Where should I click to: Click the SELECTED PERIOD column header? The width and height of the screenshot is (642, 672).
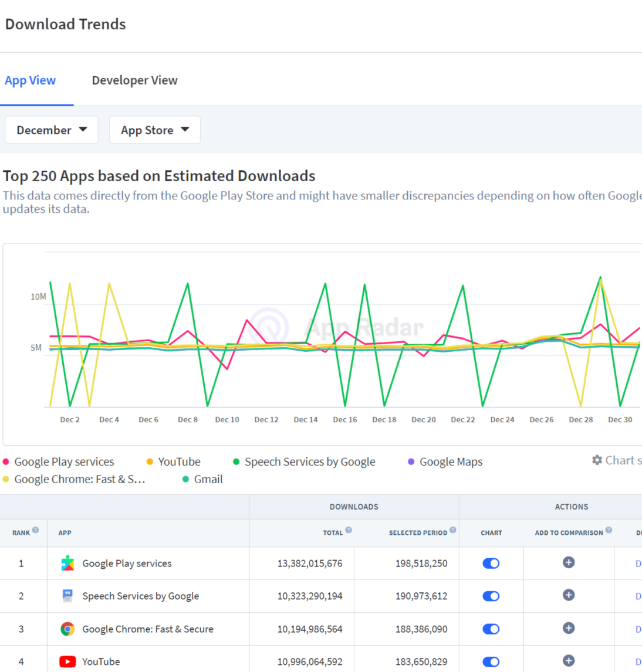(x=418, y=532)
